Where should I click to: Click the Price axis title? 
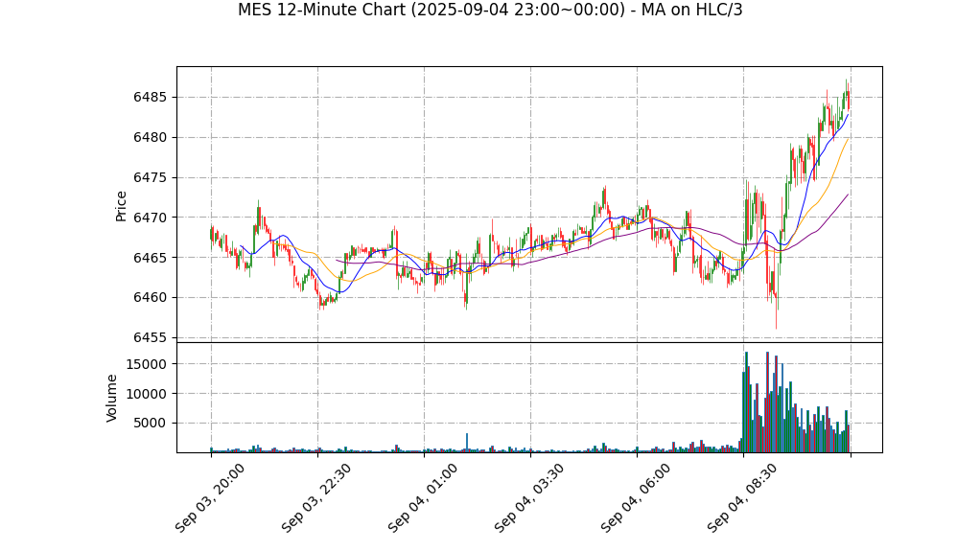(x=121, y=206)
